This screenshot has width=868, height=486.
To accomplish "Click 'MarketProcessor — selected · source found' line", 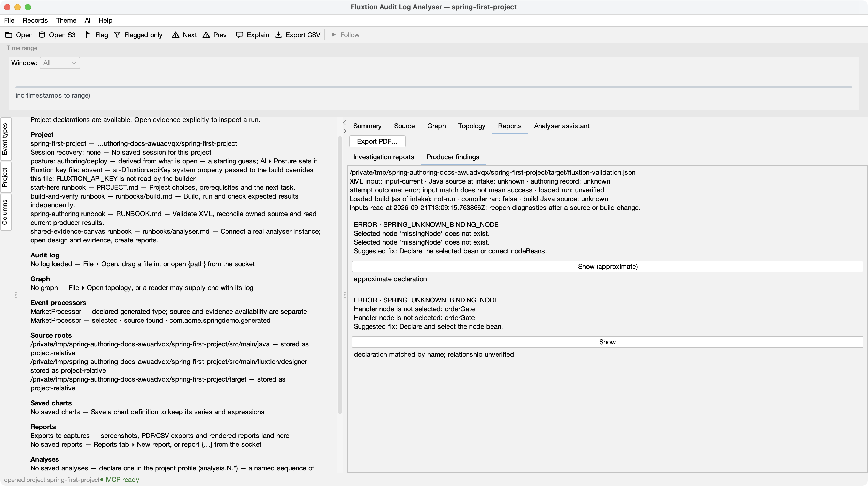I will [x=150, y=320].
